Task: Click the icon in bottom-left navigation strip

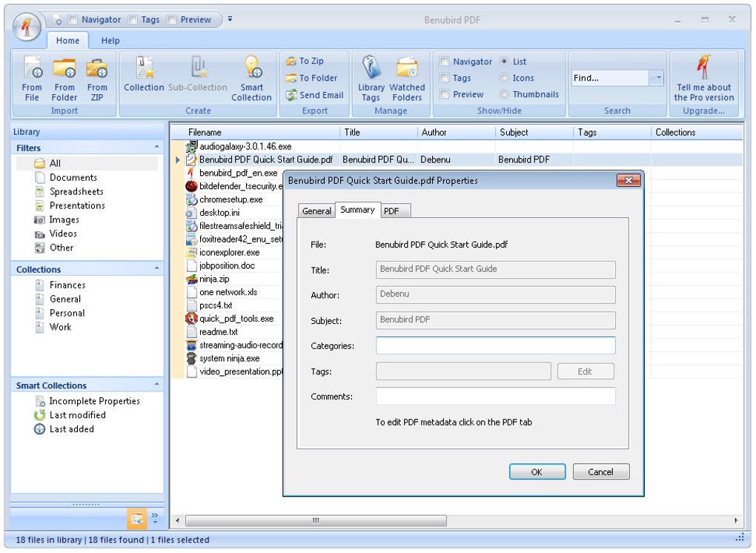Action: tap(137, 519)
